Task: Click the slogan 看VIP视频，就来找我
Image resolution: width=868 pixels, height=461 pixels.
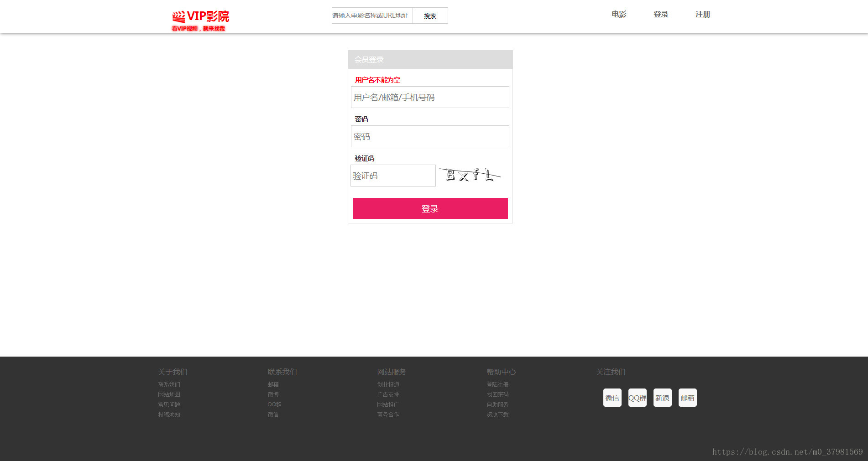Action: (198, 28)
